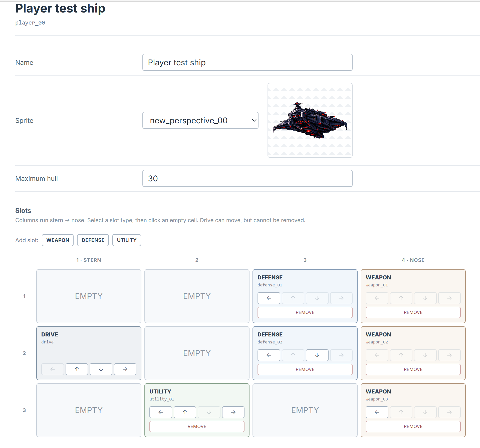Move defense_02 slot down
The image size is (480, 448).
point(317,355)
